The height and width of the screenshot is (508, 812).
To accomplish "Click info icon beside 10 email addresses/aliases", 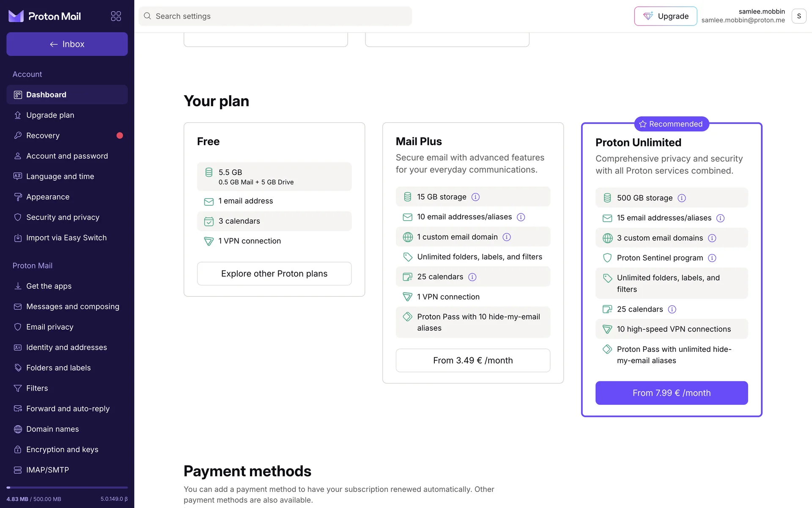I will click(x=521, y=217).
